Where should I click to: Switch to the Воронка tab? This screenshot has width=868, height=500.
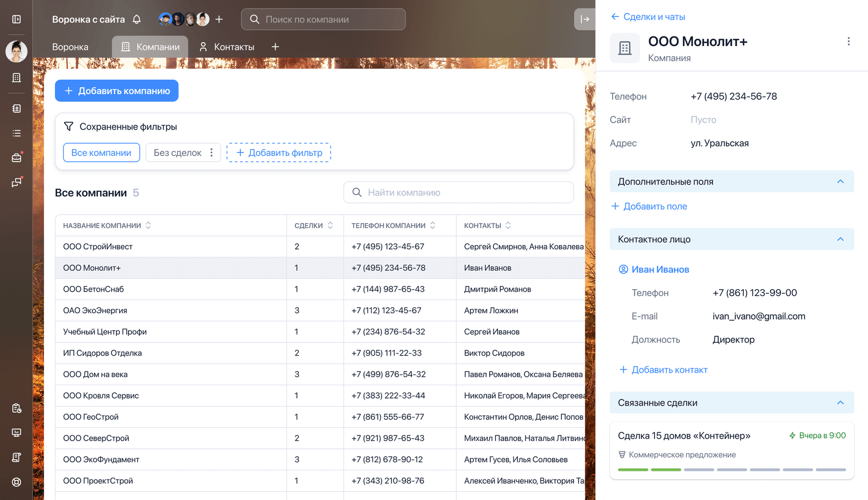[70, 47]
